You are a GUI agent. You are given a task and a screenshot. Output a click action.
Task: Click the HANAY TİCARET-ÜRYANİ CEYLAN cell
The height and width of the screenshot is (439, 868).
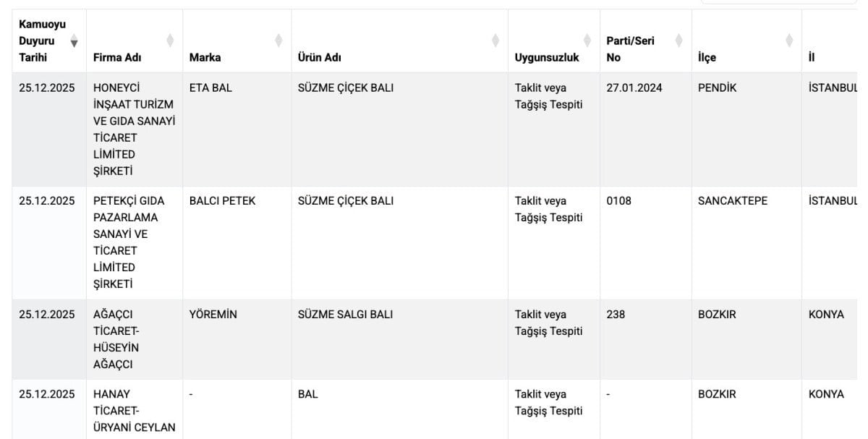134,410
